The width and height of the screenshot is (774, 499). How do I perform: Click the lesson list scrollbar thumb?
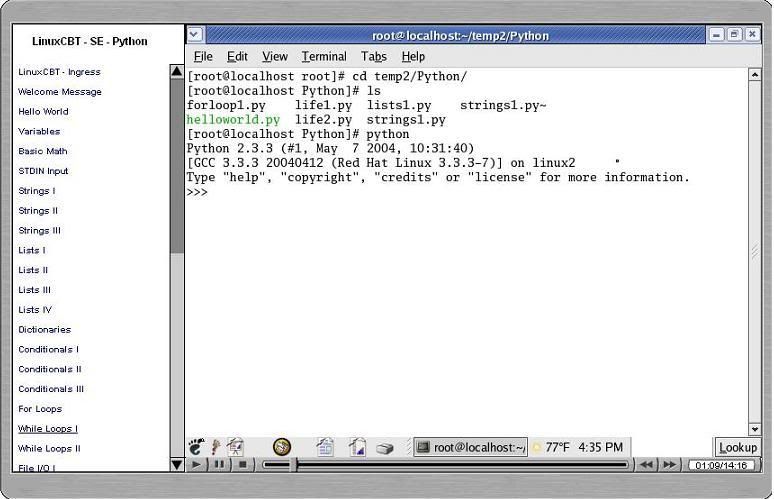[x=177, y=165]
